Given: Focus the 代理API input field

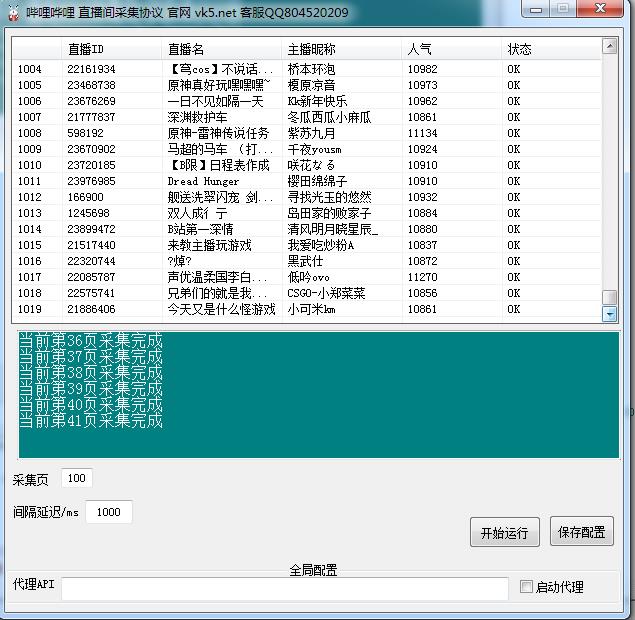Looking at the screenshot, I should (285, 588).
